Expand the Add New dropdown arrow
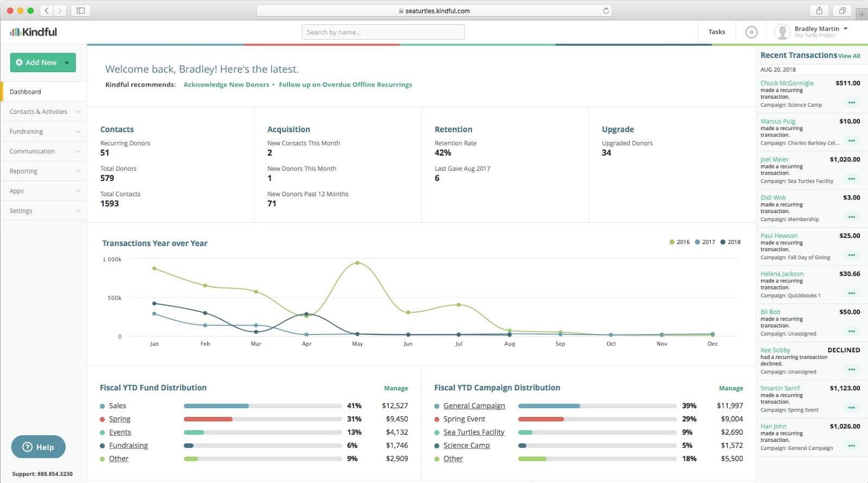The width and height of the screenshot is (868, 483). pyautogui.click(x=67, y=63)
